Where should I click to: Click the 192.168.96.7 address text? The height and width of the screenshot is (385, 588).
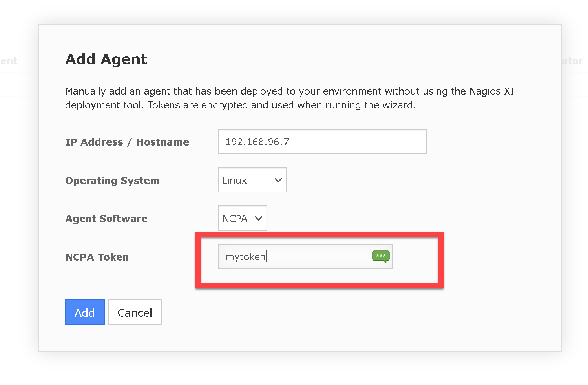pos(257,142)
